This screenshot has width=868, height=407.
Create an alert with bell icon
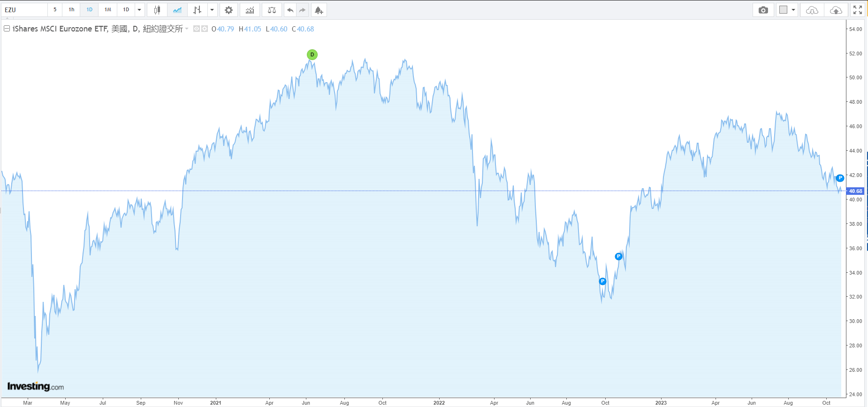coord(319,10)
